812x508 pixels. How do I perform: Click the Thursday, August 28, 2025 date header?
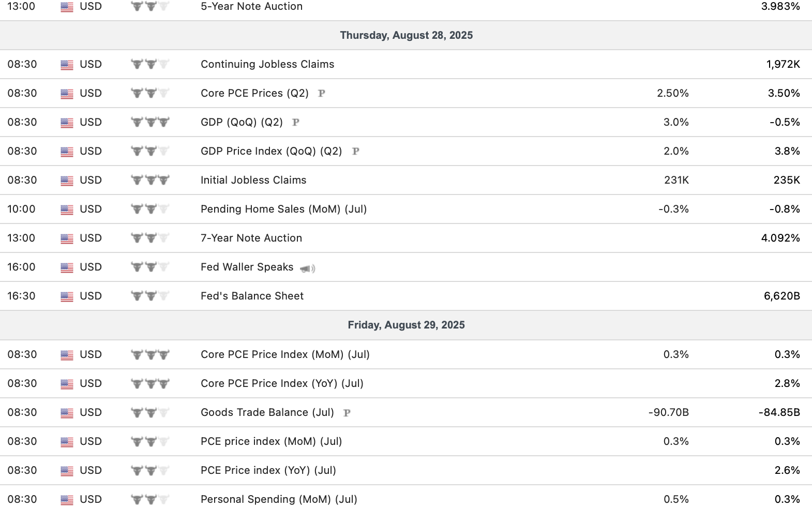[x=406, y=35]
